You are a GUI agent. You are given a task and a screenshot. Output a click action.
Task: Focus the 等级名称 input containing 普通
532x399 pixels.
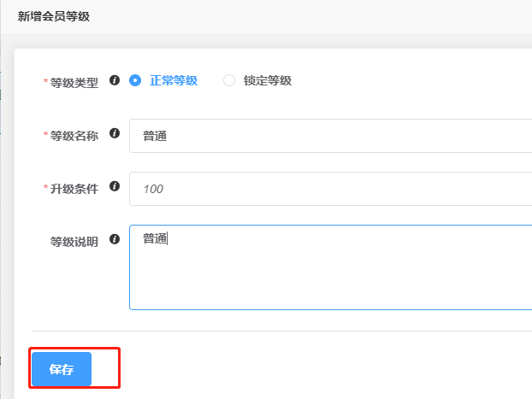pos(330,136)
